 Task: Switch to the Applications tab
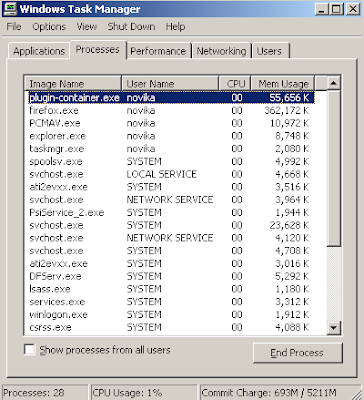(39, 51)
